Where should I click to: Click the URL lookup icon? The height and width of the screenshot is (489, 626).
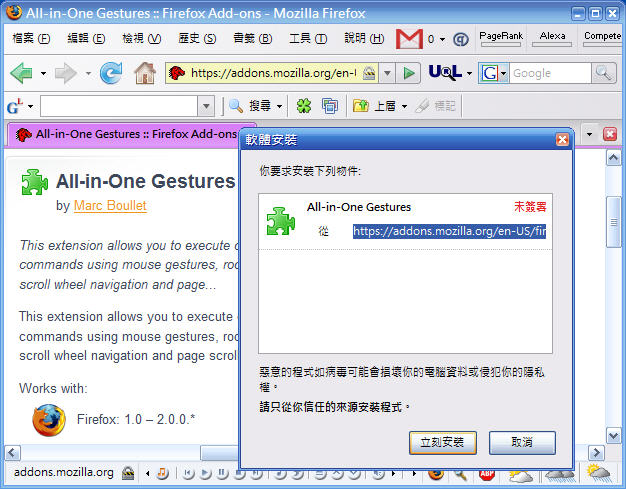point(445,73)
